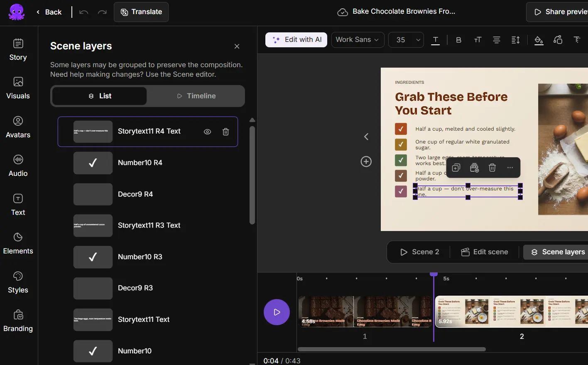Switch to the List tab
The image size is (588, 365).
pos(100,96)
